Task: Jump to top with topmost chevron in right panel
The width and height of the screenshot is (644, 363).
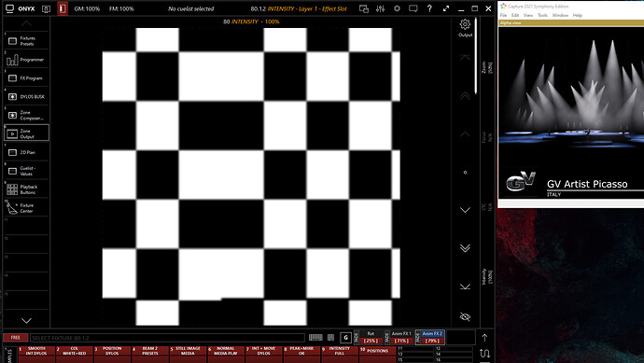Action: point(465,58)
